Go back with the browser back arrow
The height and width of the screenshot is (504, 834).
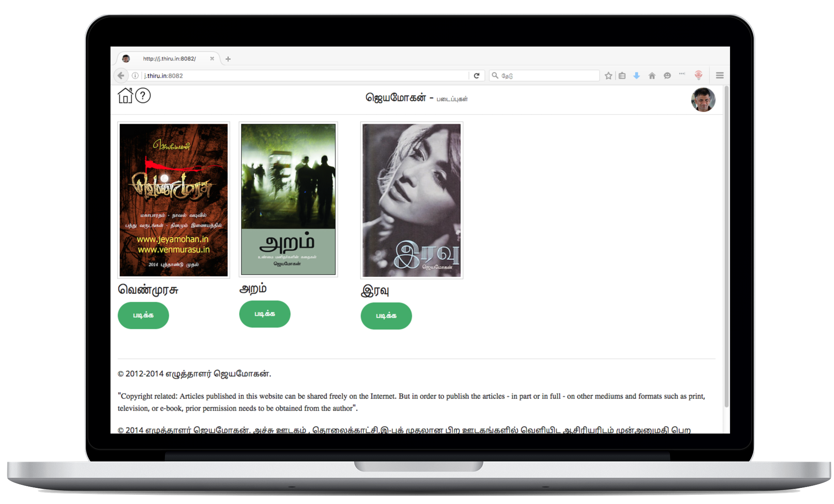pyautogui.click(x=121, y=76)
